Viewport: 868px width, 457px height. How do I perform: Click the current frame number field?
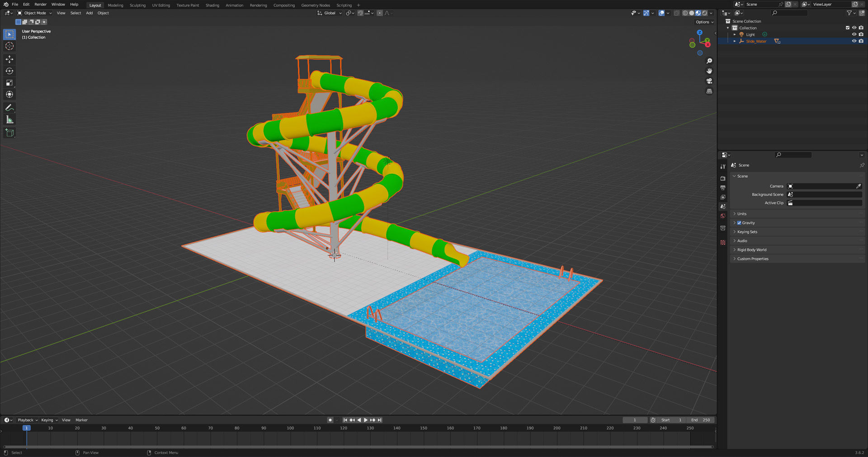pos(635,420)
